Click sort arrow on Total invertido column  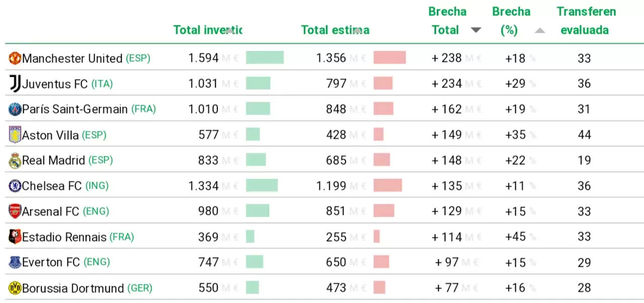pyautogui.click(x=229, y=30)
